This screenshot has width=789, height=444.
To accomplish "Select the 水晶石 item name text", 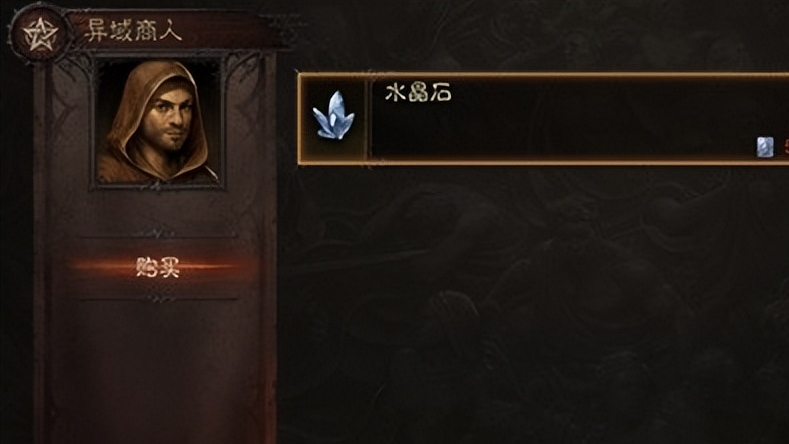I will click(418, 93).
